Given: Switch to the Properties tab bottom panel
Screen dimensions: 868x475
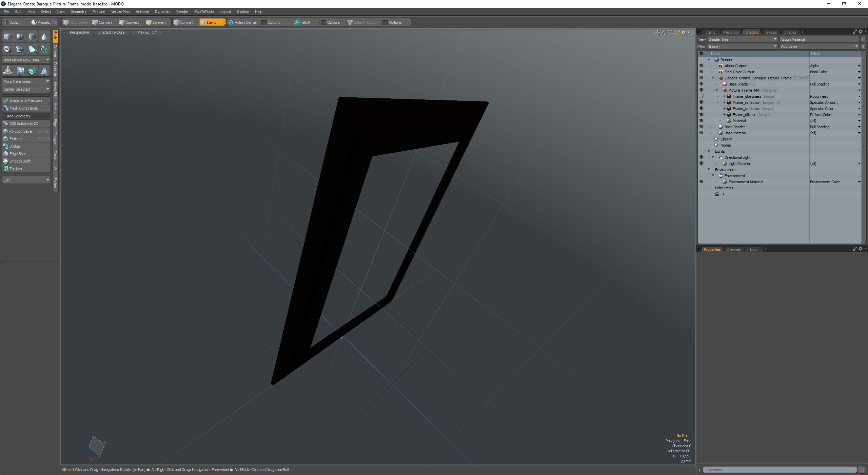Looking at the screenshot, I should pos(712,249).
